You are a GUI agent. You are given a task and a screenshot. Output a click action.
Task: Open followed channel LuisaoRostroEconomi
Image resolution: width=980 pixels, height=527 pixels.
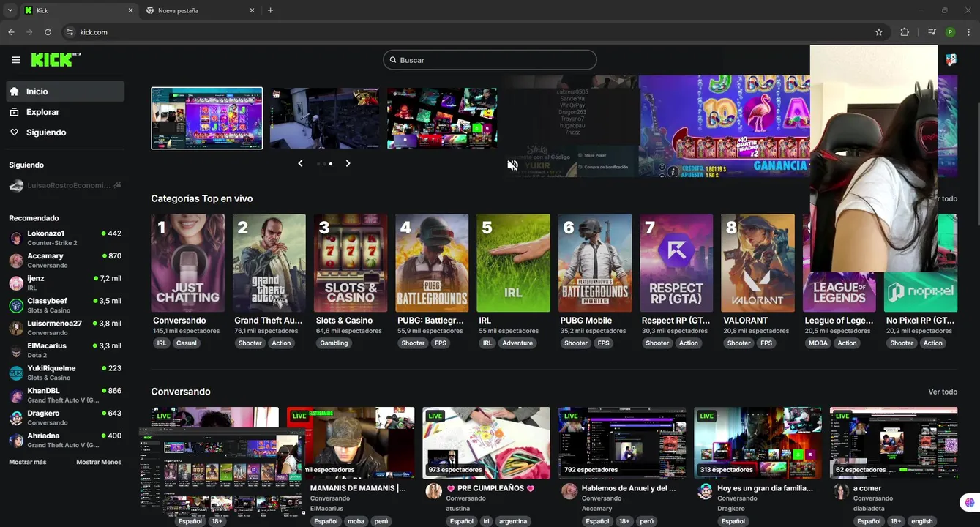[65, 186]
